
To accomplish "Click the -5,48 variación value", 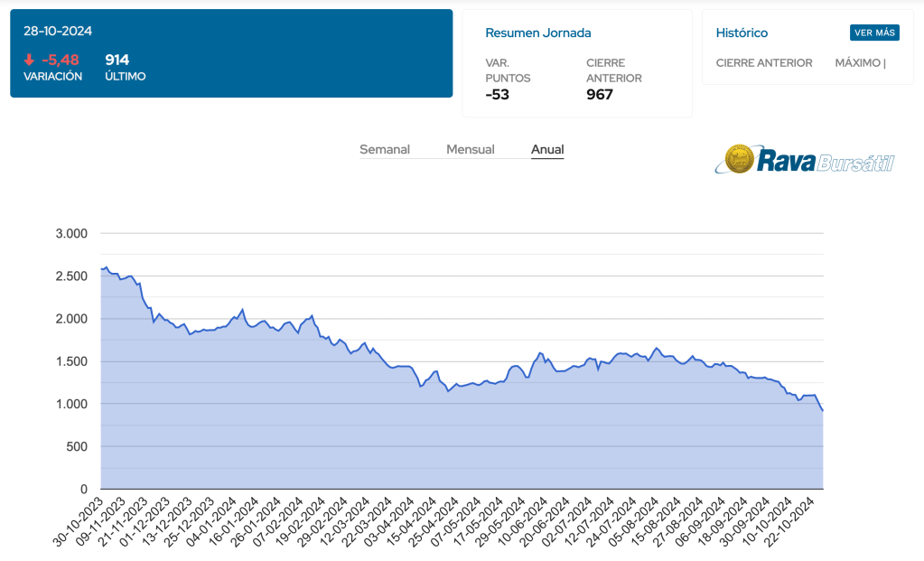I will point(61,60).
